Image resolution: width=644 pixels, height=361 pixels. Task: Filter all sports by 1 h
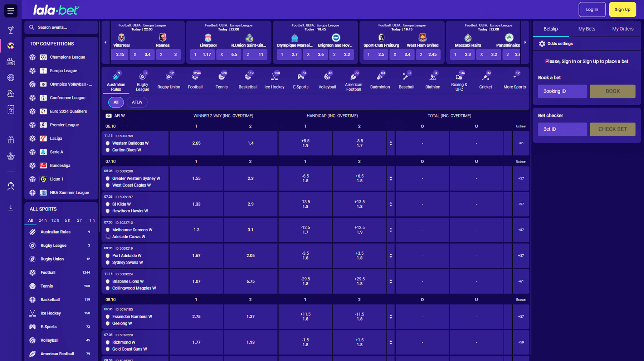tap(92, 221)
